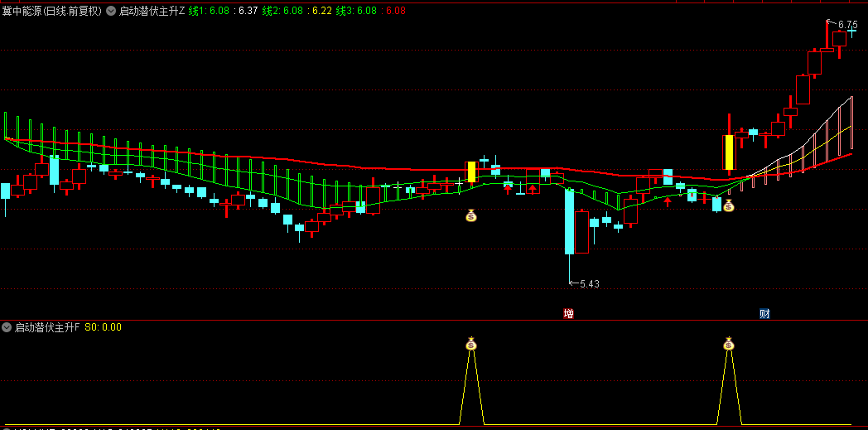This screenshot has height=430, width=868.
Task: Click the cyan cross candle right of 6.75
Action: [852, 32]
